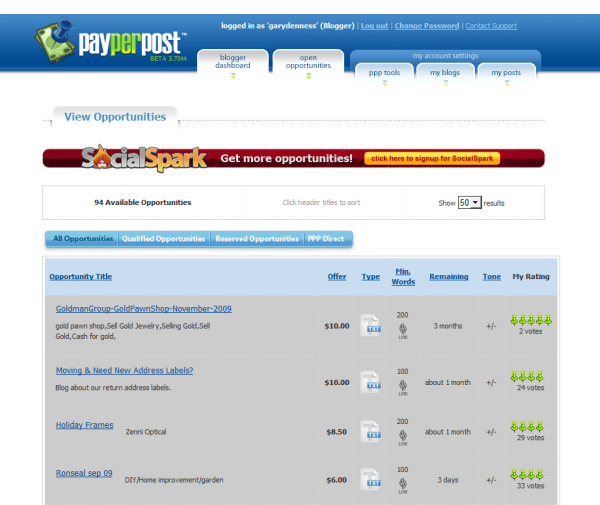Select the Reserved Opportunities tab

(257, 239)
